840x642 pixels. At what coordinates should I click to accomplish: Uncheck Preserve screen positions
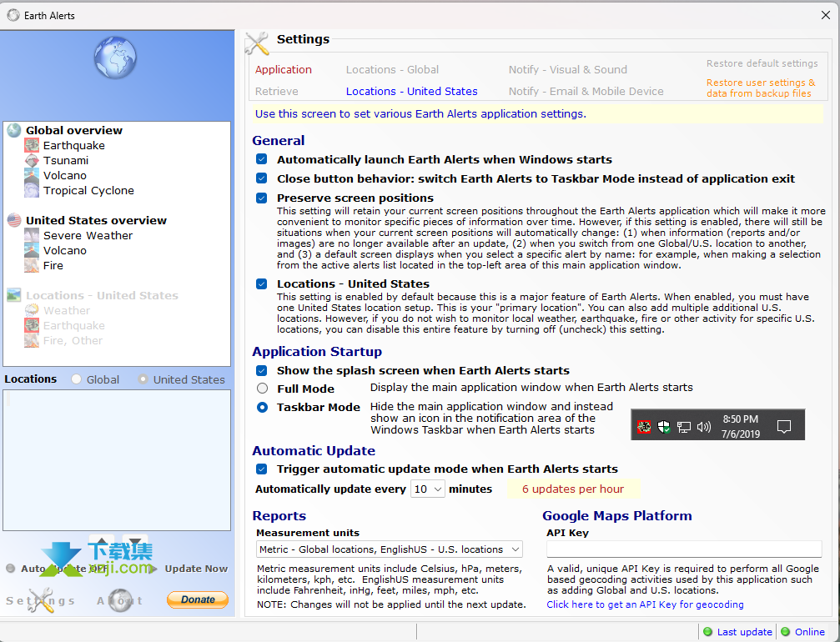261,198
